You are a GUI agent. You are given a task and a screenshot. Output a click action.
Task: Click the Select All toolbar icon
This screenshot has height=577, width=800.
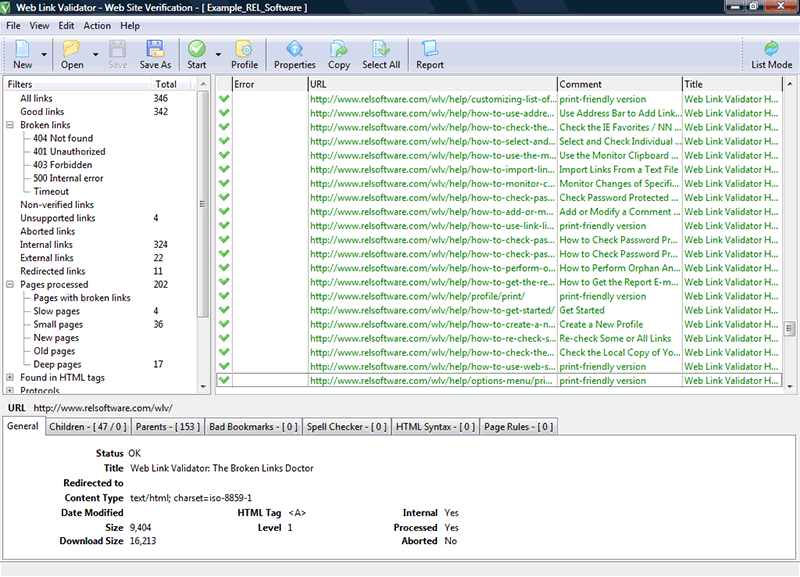381,48
